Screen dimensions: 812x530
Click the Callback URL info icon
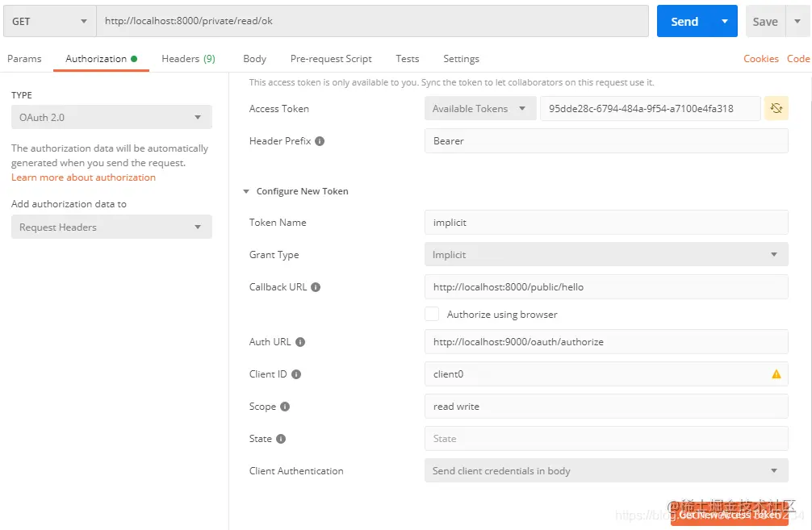pyautogui.click(x=316, y=286)
